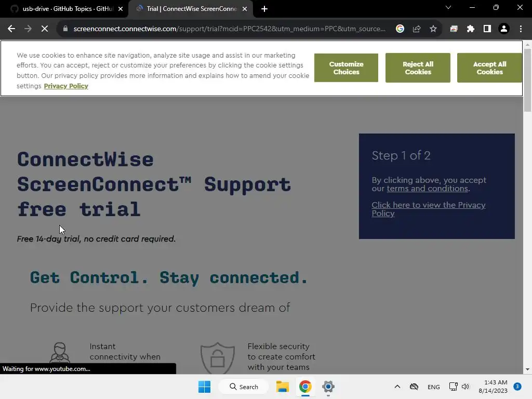
Task: Switch the ENG input language
Action: coord(434,387)
